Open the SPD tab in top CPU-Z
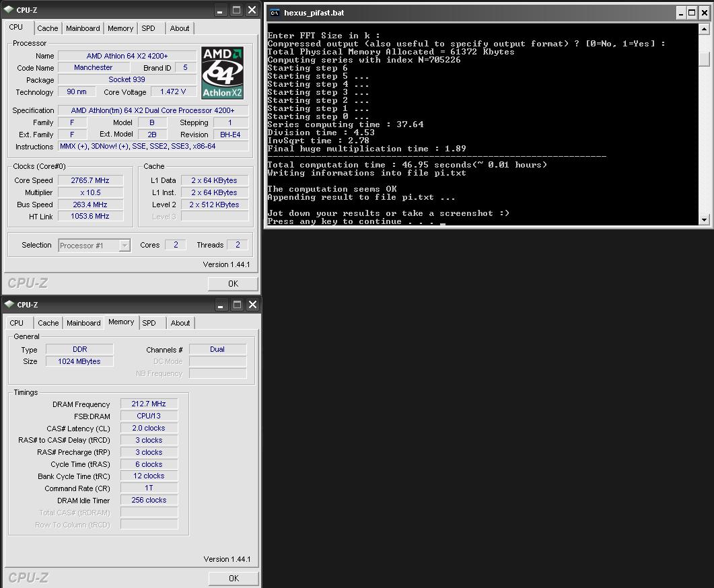714x588 pixels. tap(149, 28)
